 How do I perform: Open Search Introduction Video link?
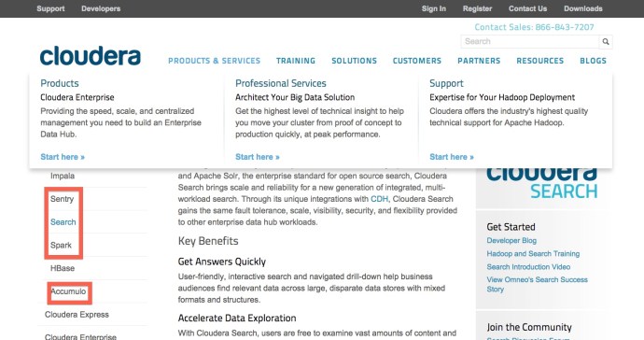pyautogui.click(x=528, y=267)
